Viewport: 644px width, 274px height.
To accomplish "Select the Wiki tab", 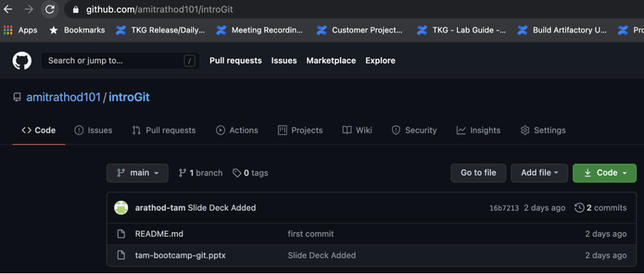I will click(x=357, y=130).
